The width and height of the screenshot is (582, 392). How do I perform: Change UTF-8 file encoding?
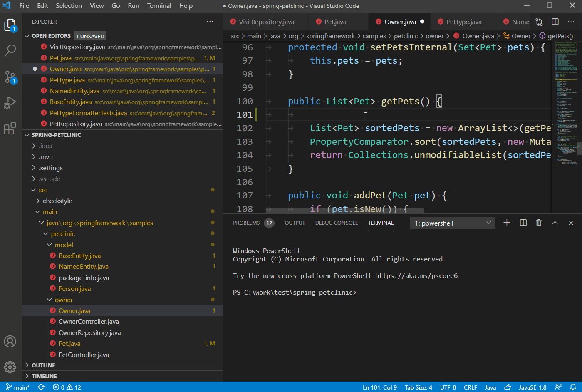click(x=448, y=387)
